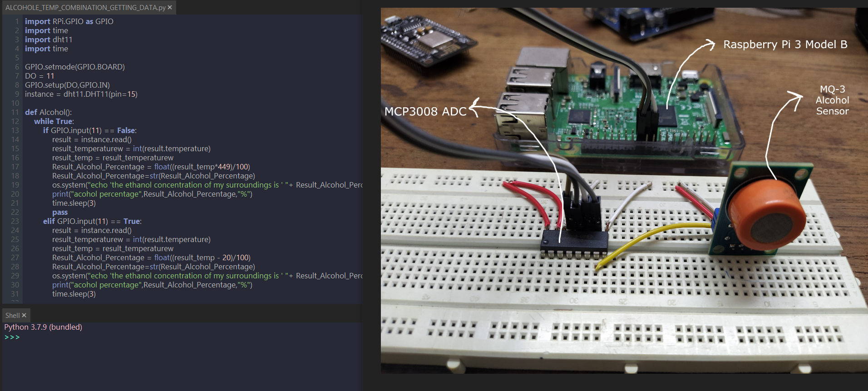The height and width of the screenshot is (391, 868).
Task: Close the ALCOHOLE_TEMP_COMBINATION_GETTING_DATA.py tab
Action: pyautogui.click(x=170, y=7)
